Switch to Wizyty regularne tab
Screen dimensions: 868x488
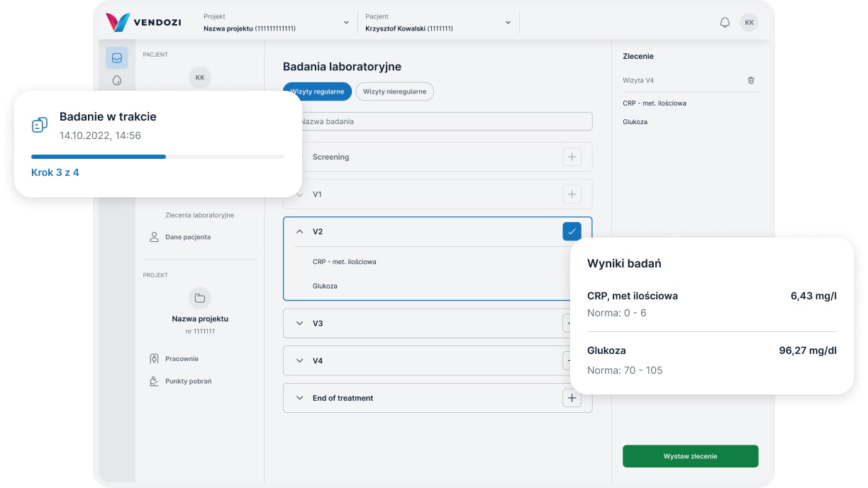click(x=317, y=91)
